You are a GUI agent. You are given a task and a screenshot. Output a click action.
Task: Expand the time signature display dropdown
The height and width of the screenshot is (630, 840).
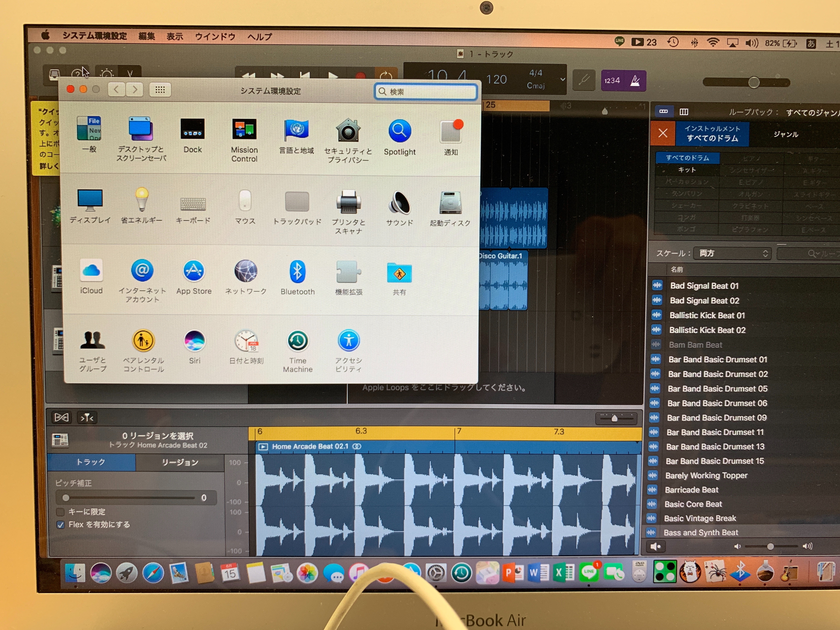pyautogui.click(x=562, y=79)
